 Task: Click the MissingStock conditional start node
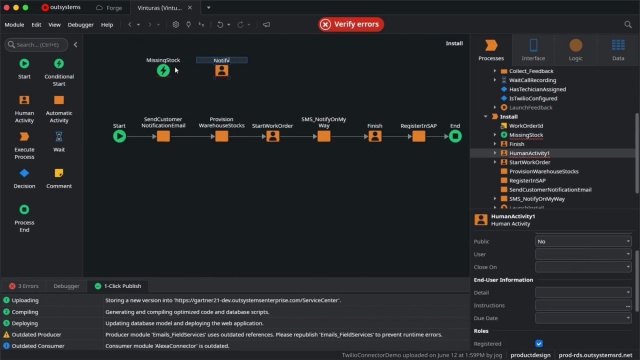coord(163,70)
